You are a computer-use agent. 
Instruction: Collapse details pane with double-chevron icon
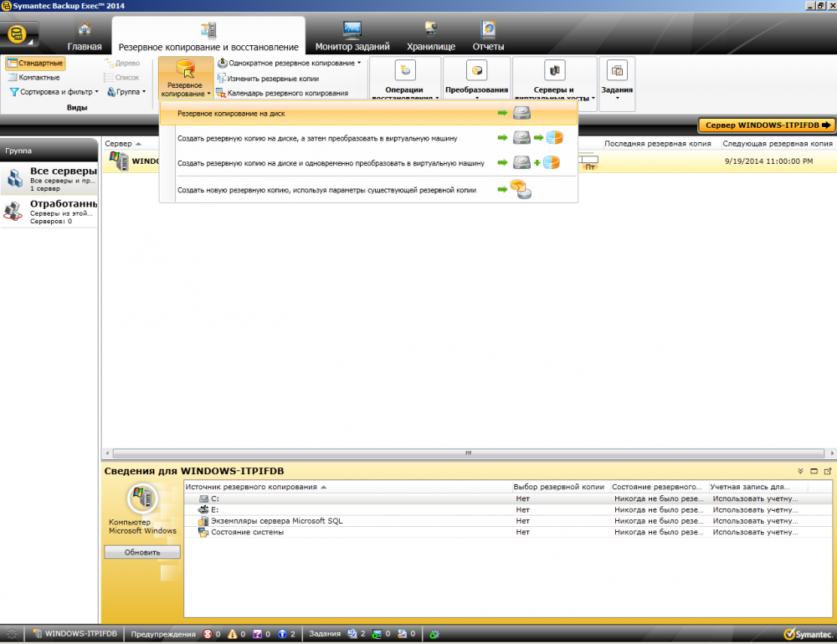tap(800, 471)
